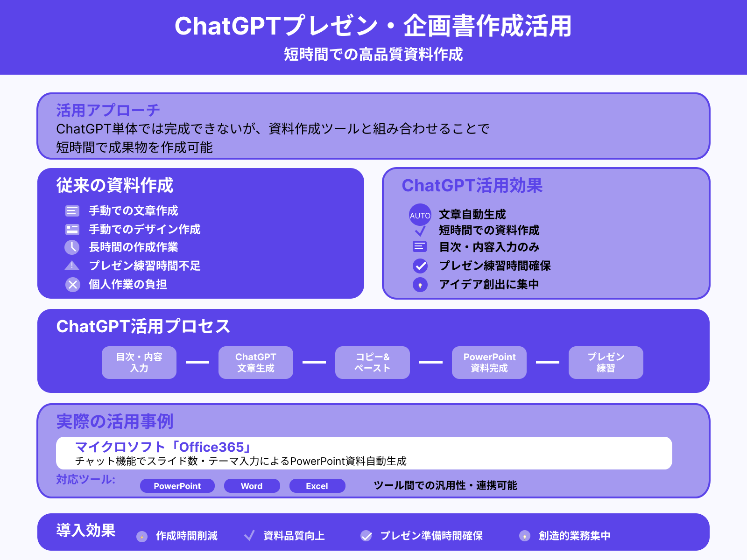The width and height of the screenshot is (747, 560).
Task: Click the lightbulb icon beside 創造的業務集中
Action: pos(525,536)
